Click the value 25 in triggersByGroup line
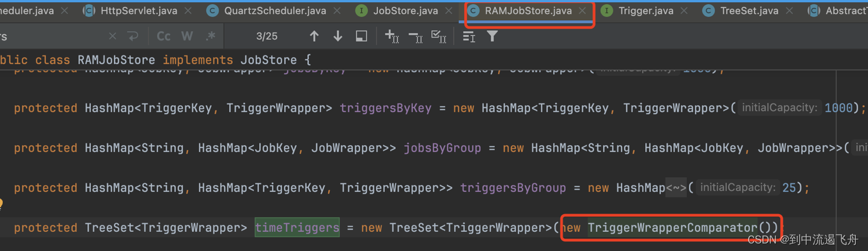 click(789, 188)
